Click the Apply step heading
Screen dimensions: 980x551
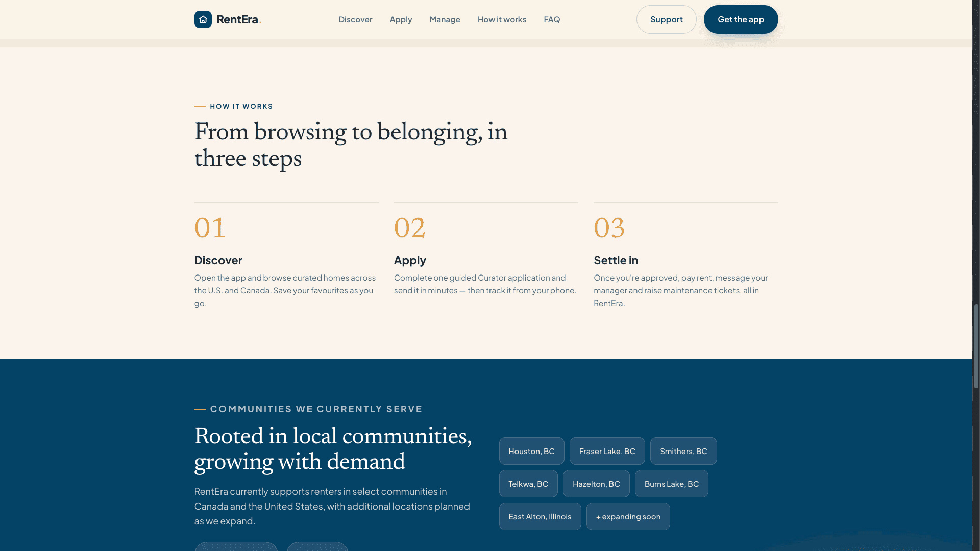pyautogui.click(x=410, y=260)
